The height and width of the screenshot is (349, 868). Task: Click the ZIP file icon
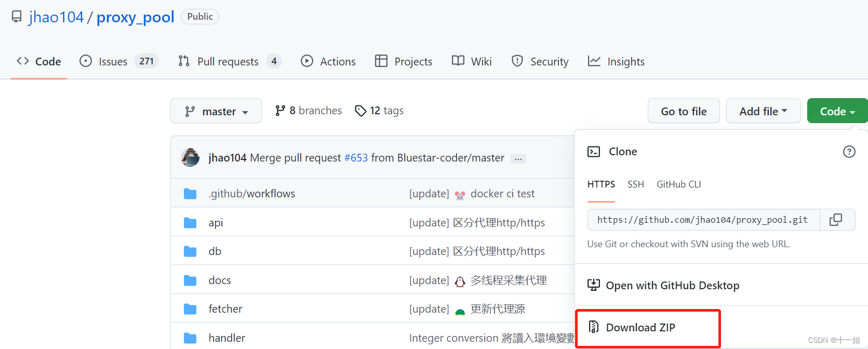[x=593, y=327]
